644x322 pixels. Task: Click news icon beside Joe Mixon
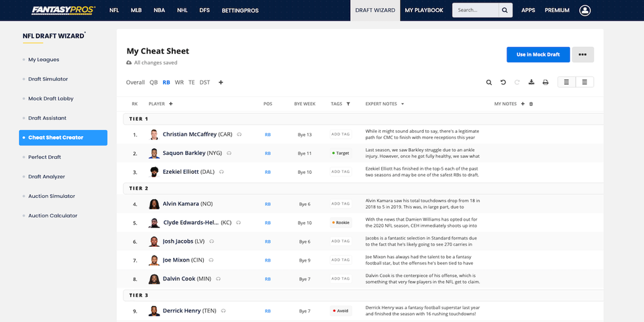211,260
